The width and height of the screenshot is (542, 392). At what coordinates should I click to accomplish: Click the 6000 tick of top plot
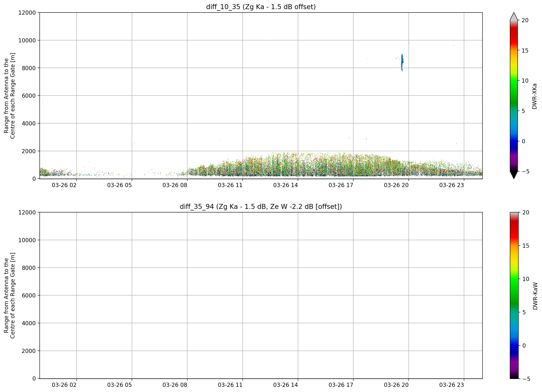(x=29, y=96)
